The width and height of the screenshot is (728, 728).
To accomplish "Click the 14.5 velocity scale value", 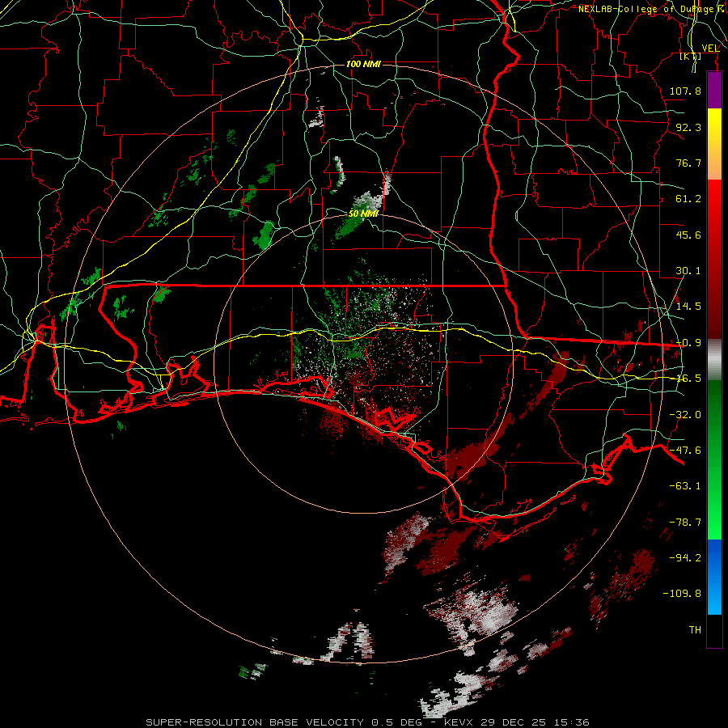I will pyautogui.click(x=688, y=307).
